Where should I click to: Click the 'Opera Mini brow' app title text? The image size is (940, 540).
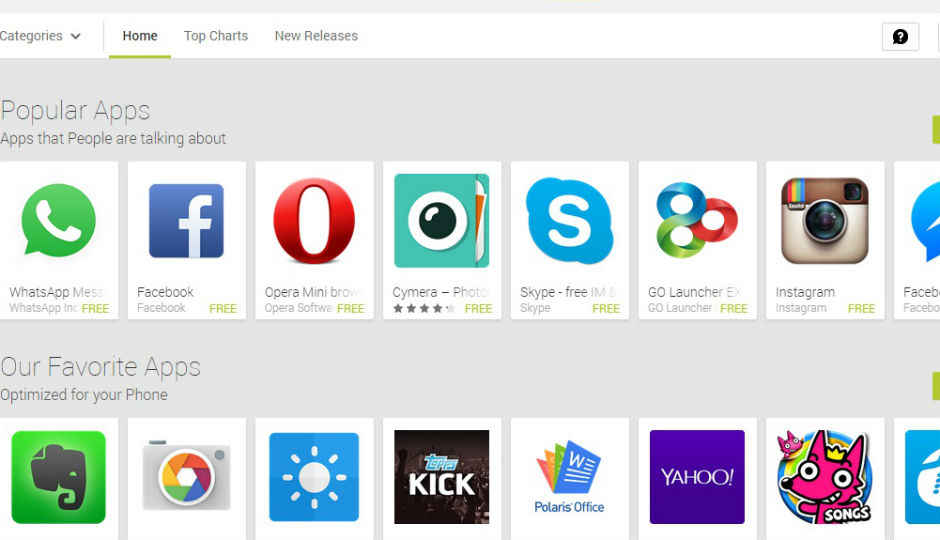(312, 292)
